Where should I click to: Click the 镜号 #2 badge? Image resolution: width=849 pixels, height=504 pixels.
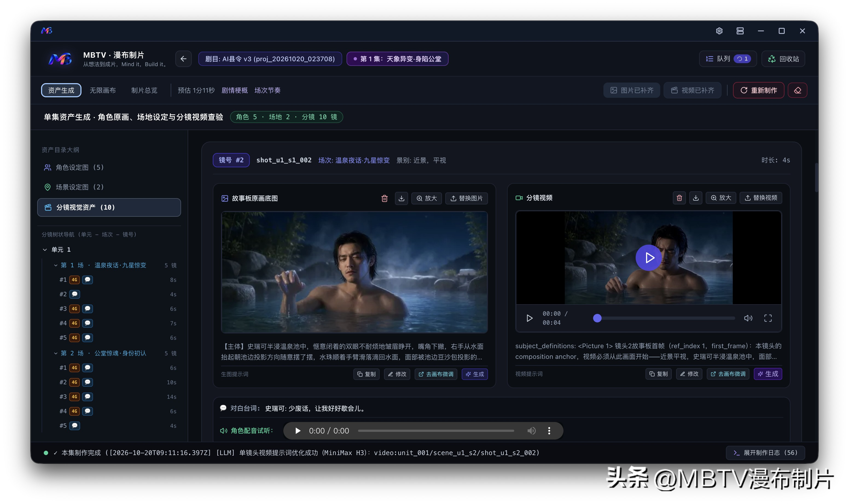(x=231, y=160)
